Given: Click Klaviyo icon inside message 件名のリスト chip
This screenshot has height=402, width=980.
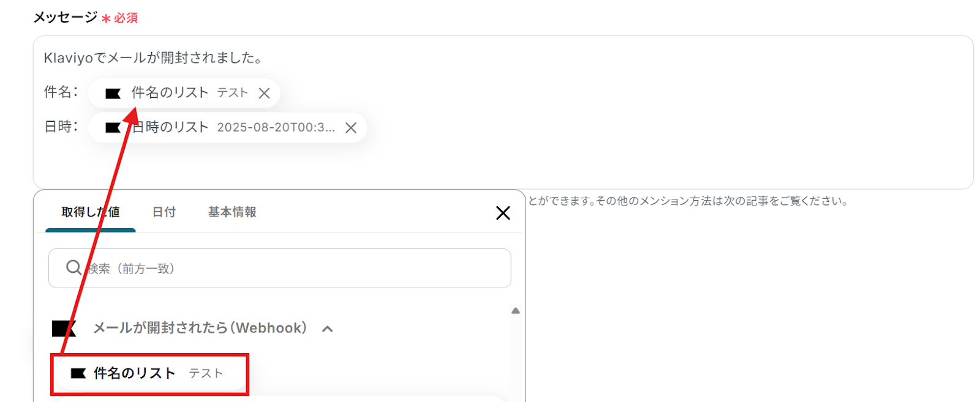Looking at the screenshot, I should pyautogui.click(x=113, y=94).
